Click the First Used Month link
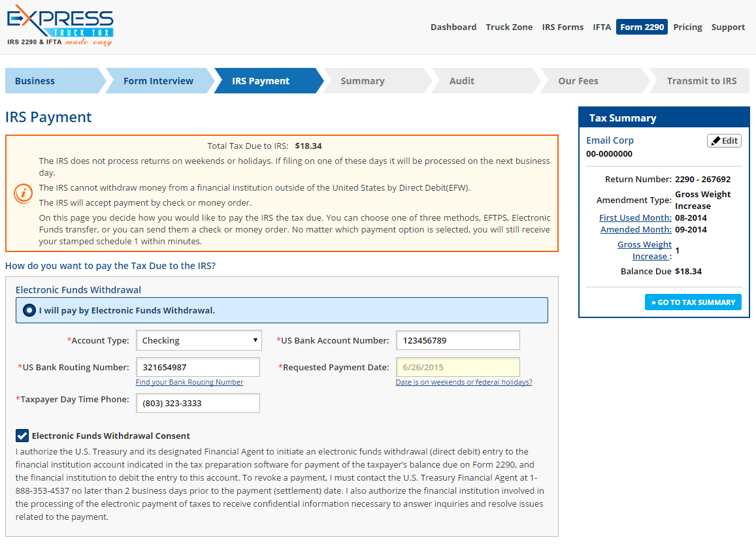The image size is (756, 544). tap(635, 217)
